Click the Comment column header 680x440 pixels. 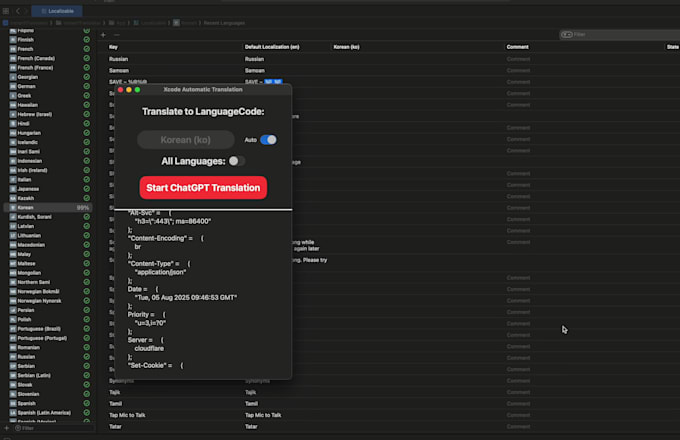[x=517, y=47]
